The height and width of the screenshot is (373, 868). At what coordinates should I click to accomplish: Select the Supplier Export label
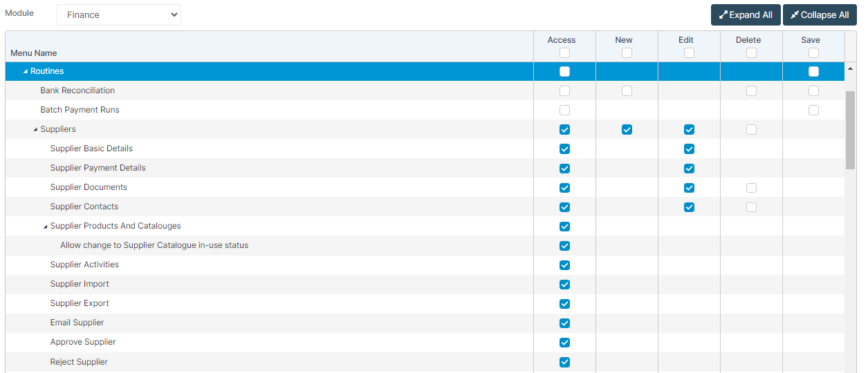point(80,303)
